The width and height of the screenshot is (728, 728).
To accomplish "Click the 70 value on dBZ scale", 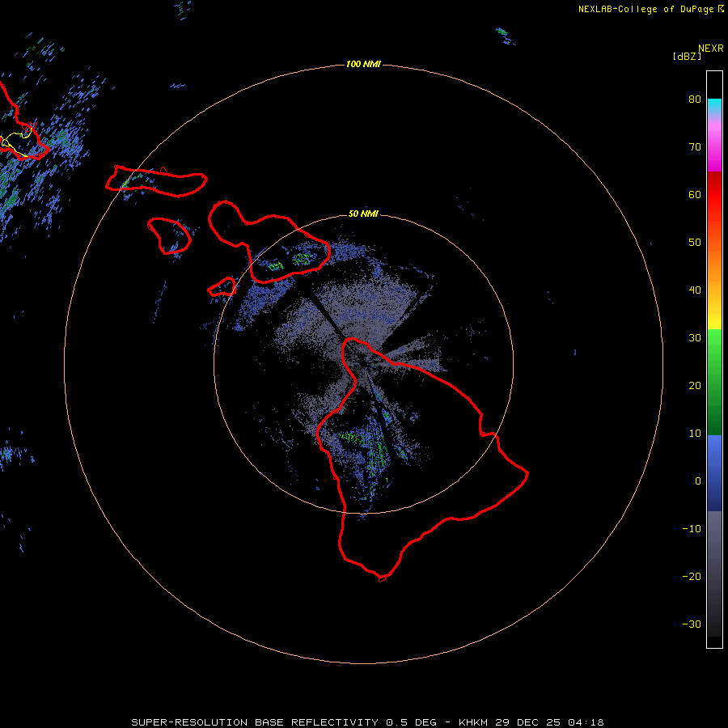I will [x=695, y=146].
